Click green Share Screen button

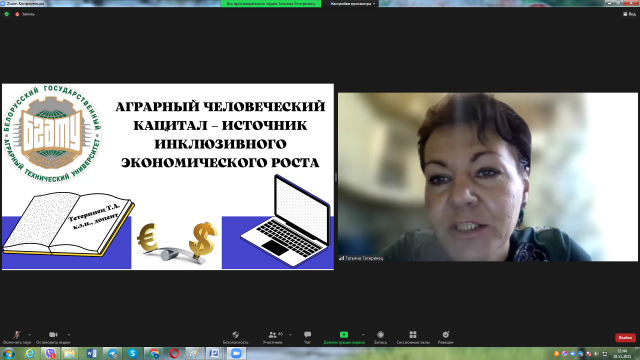[x=344, y=337]
